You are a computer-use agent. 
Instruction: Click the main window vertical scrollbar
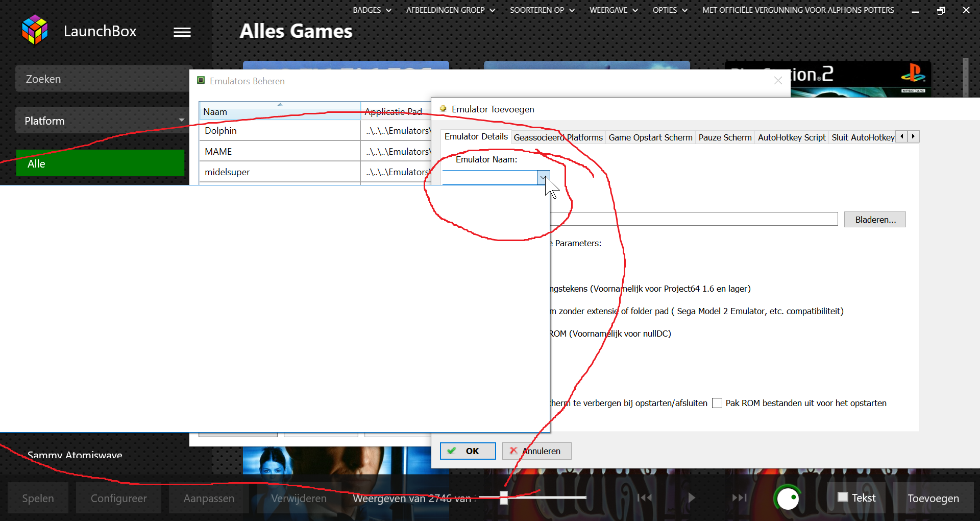(x=965, y=78)
